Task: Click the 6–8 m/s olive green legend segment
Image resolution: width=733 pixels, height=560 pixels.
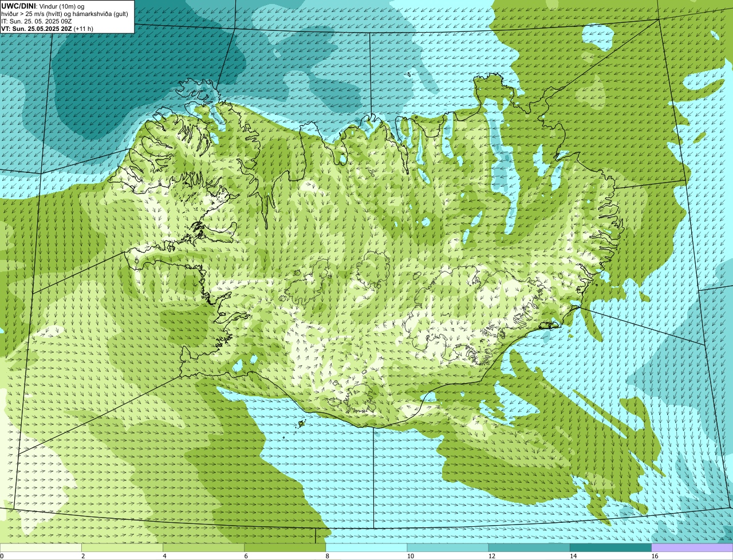Action: pos(285,548)
